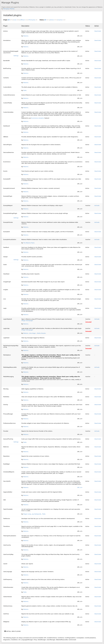Open The Matomo Team author link
Image resolution: width=104 pixels, height=644 pixels.
29,243
